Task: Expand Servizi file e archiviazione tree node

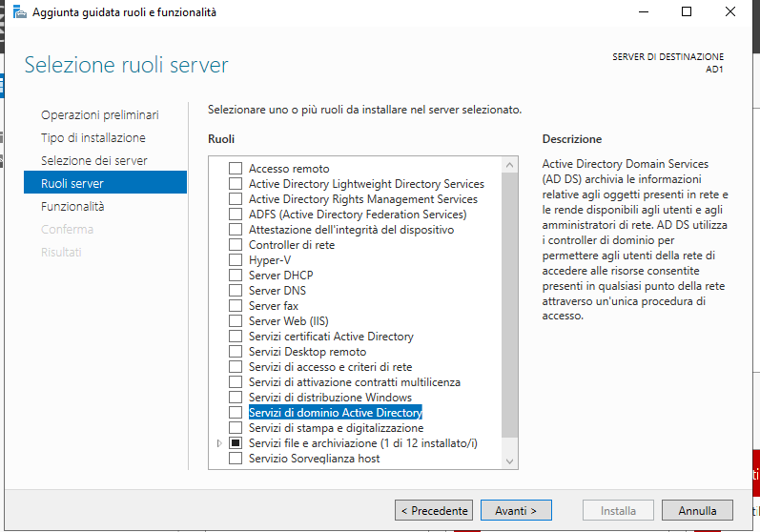Action: coord(219,442)
